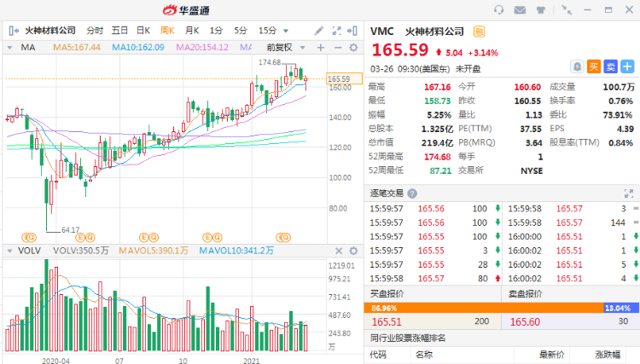This screenshot has height=364, width=640.
Task: Switch to 分时 intraday chart tab
Action: click(x=95, y=31)
